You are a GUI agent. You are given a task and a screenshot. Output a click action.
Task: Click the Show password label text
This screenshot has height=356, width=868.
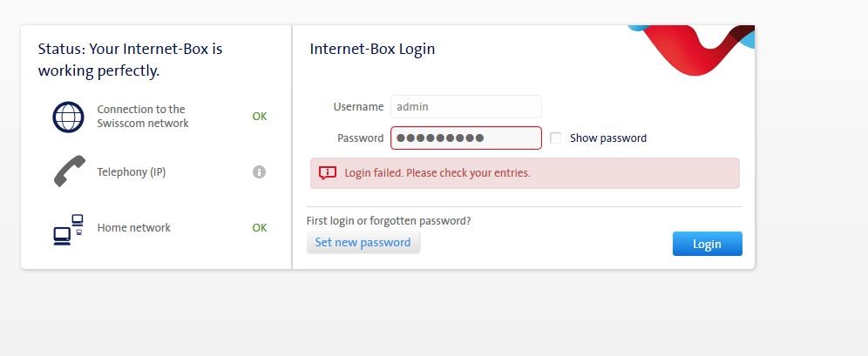[x=608, y=138]
